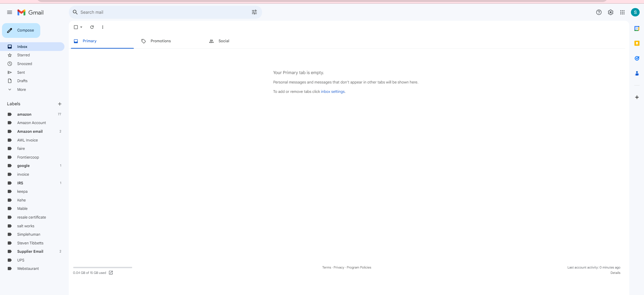Open the Webstaurant label
Screen dimensions: 644x295
click(32, 269)
